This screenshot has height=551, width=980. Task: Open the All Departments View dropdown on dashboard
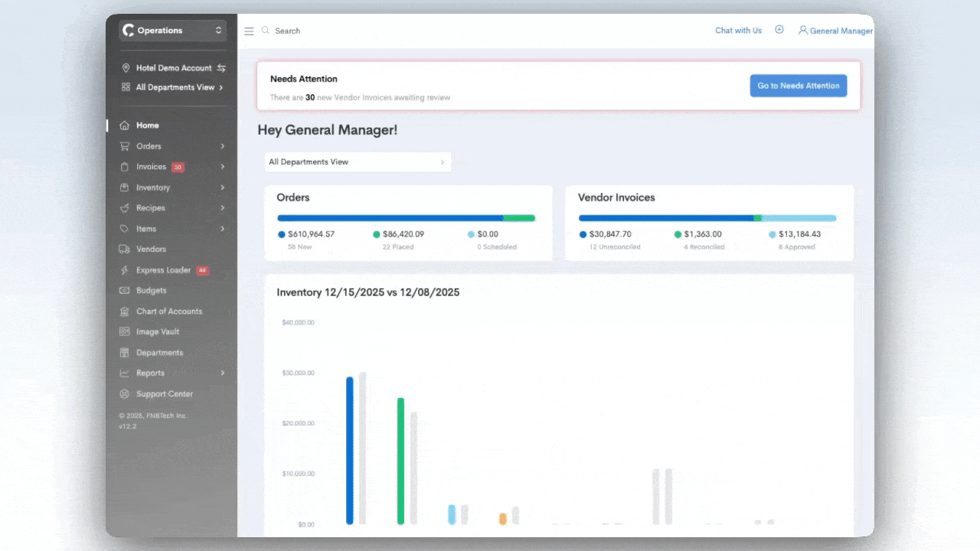[358, 162]
